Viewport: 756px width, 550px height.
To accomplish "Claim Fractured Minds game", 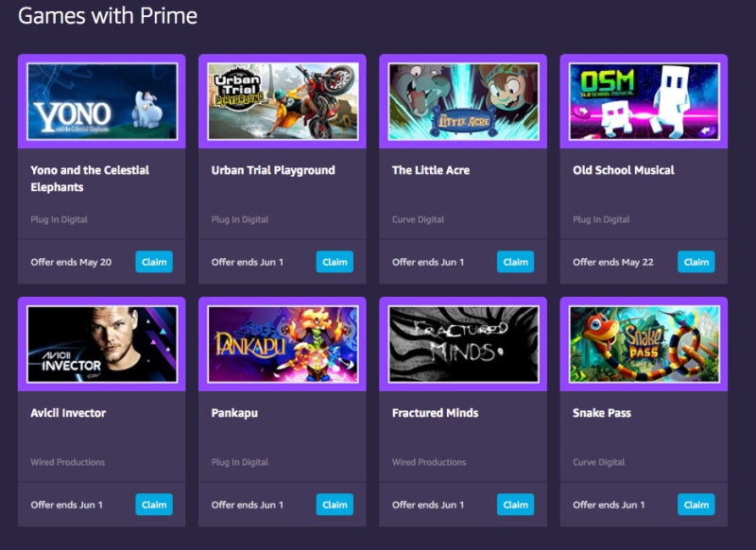I will click(x=515, y=505).
